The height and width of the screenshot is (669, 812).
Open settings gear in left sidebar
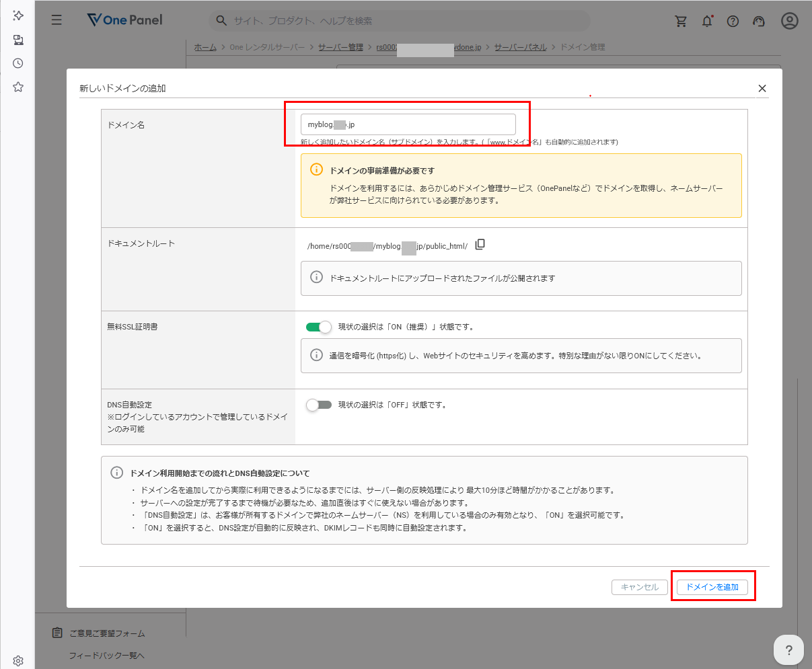[x=18, y=661]
